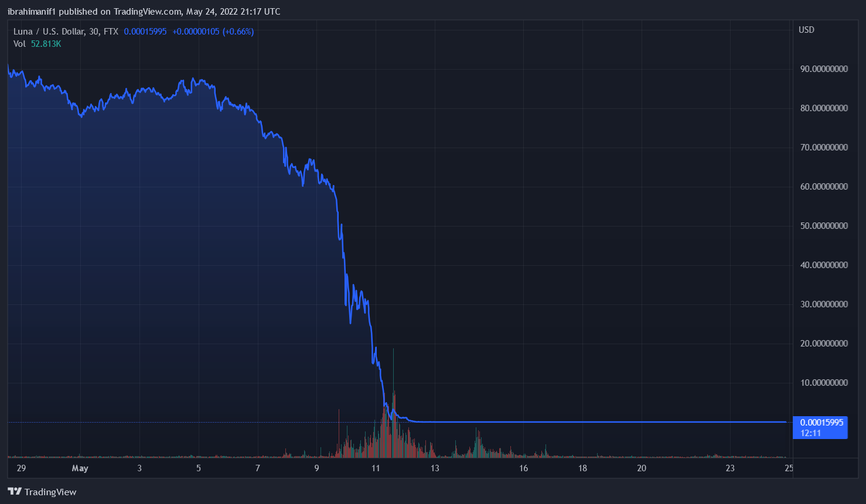The image size is (866, 504).
Task: Select the May label on the time axis
Action: (80, 468)
